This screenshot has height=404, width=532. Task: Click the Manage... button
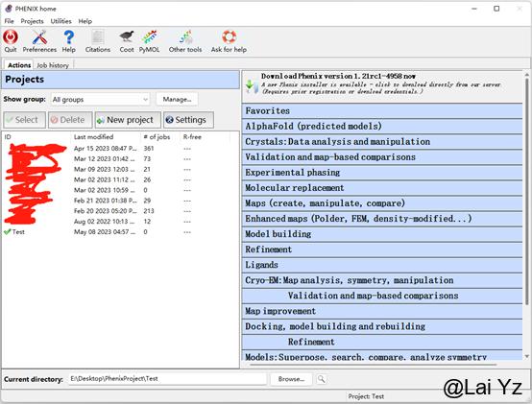tap(177, 99)
